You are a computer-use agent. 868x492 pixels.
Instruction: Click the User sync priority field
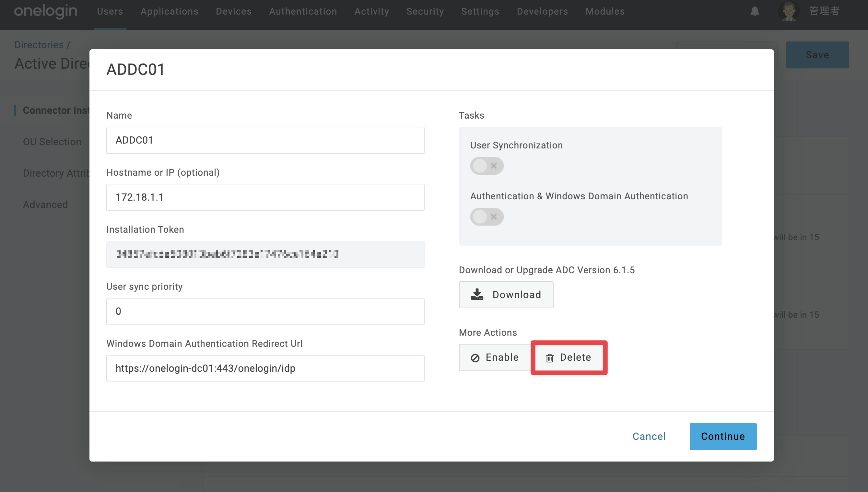click(x=265, y=311)
